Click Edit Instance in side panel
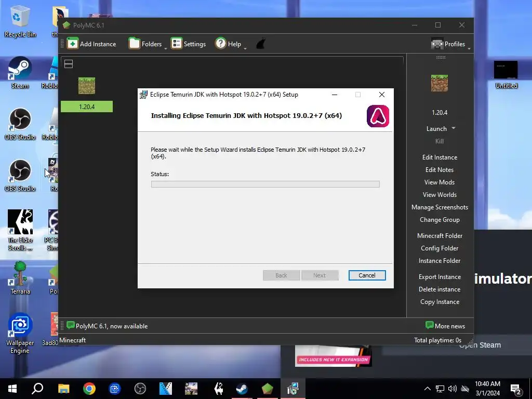532x399 pixels. coord(440,157)
